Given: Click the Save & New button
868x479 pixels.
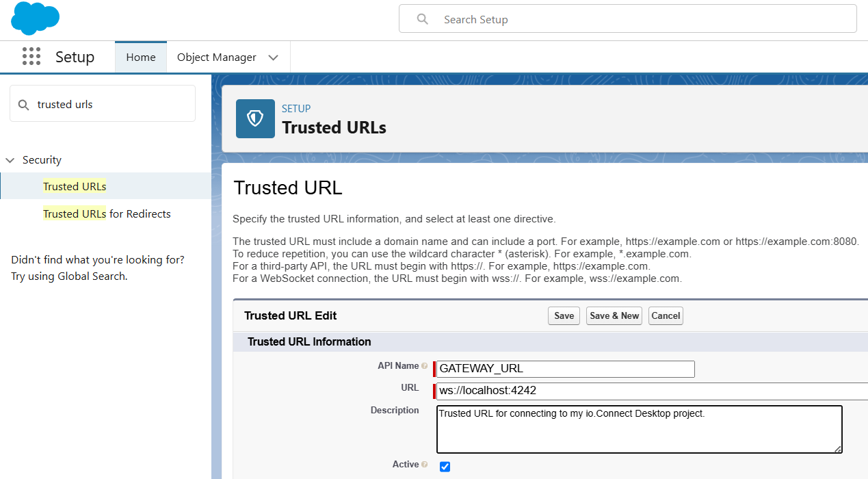Looking at the screenshot, I should coord(614,315).
